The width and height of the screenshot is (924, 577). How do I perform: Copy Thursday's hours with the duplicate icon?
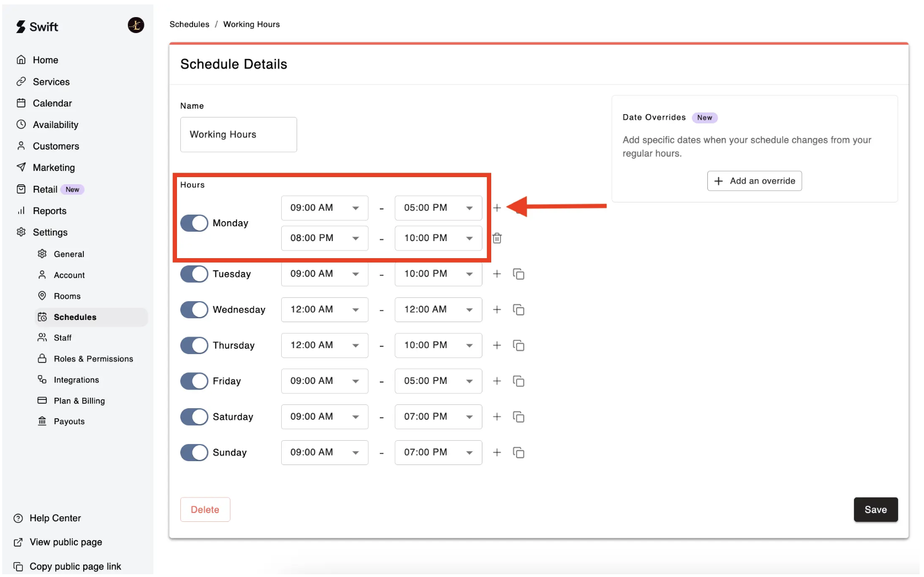pos(518,346)
